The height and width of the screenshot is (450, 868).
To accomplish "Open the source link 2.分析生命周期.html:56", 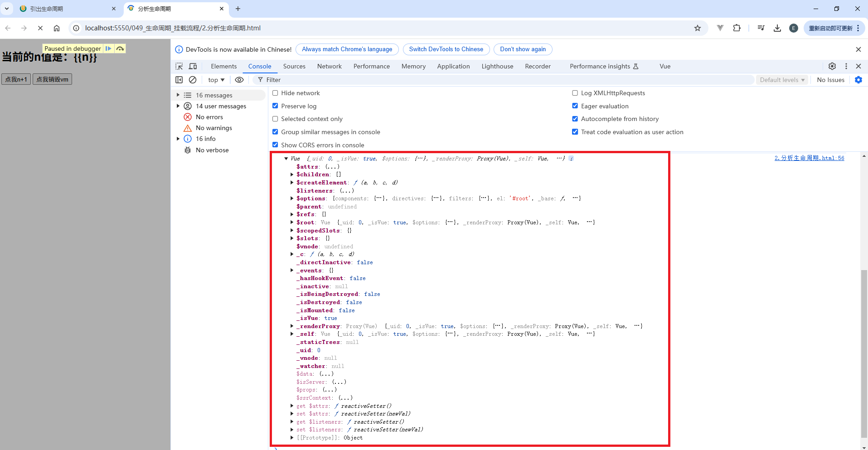I will click(x=809, y=158).
